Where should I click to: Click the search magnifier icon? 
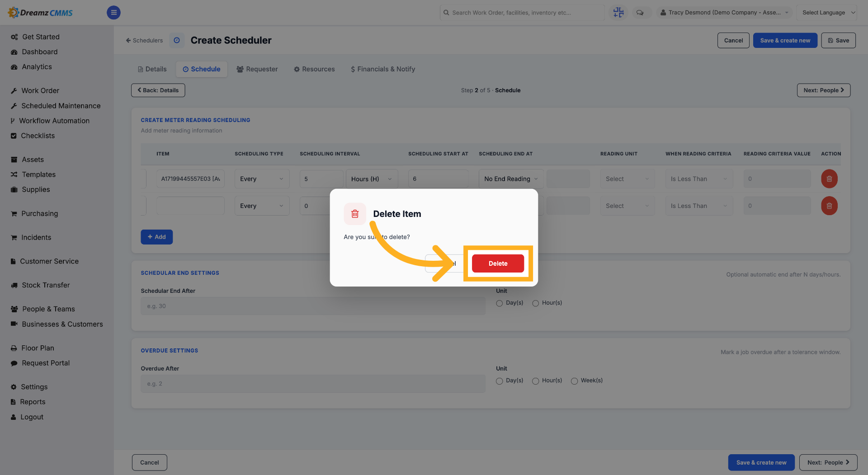click(x=446, y=13)
